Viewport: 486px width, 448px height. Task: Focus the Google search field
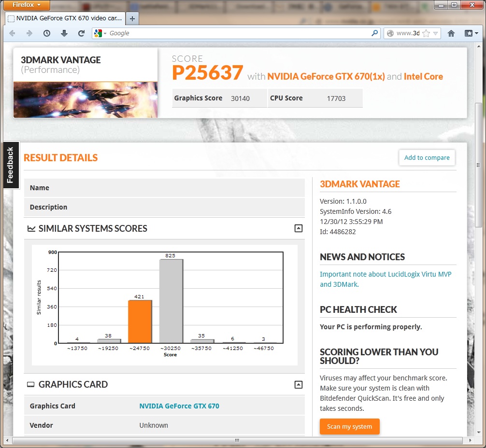pyautogui.click(x=239, y=33)
